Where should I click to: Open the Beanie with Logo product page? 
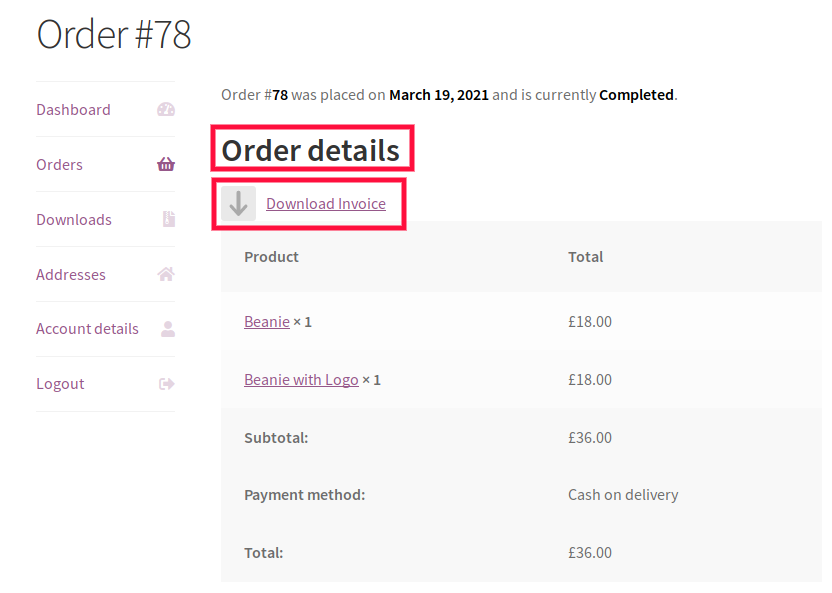click(301, 379)
